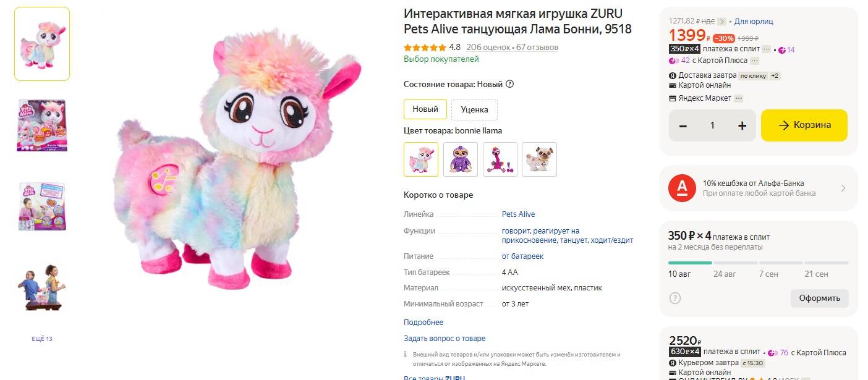The image size is (868, 380).
Task: Click the minus quantity button
Action: [x=683, y=125]
